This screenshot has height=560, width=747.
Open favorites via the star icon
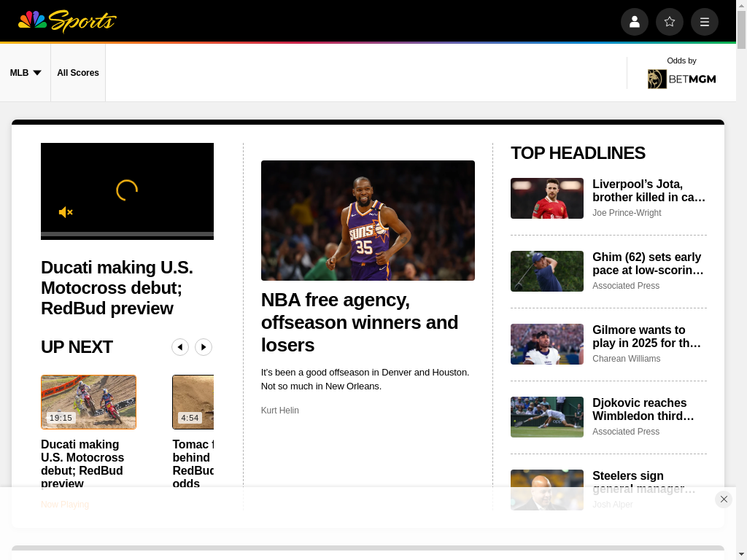click(x=670, y=22)
